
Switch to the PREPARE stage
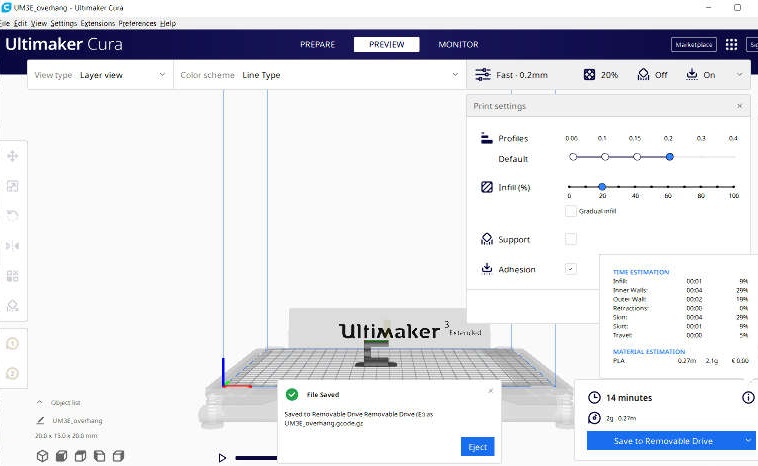(317, 44)
